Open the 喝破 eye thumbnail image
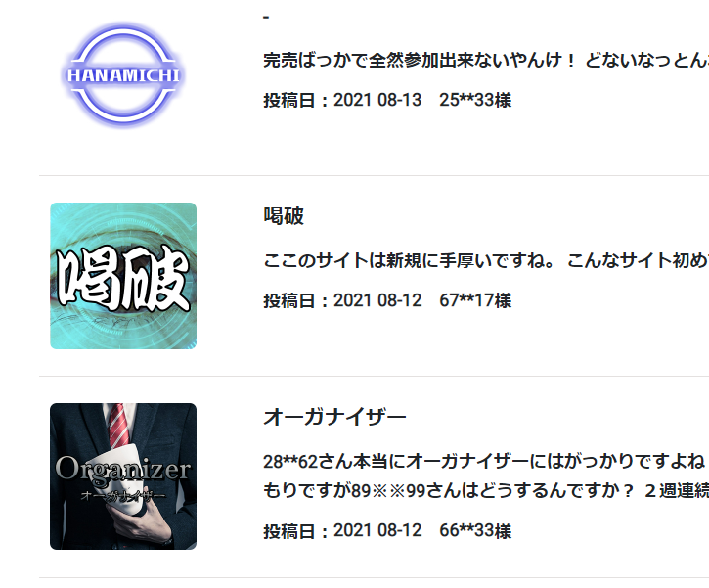The width and height of the screenshot is (709, 588). point(123,276)
